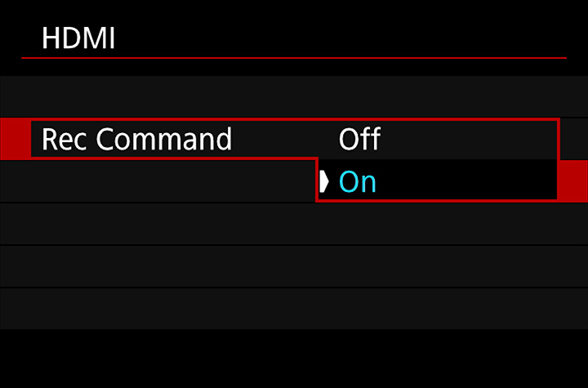Select the bottom-most blank menu row
The height and width of the screenshot is (388, 588).
point(294,309)
